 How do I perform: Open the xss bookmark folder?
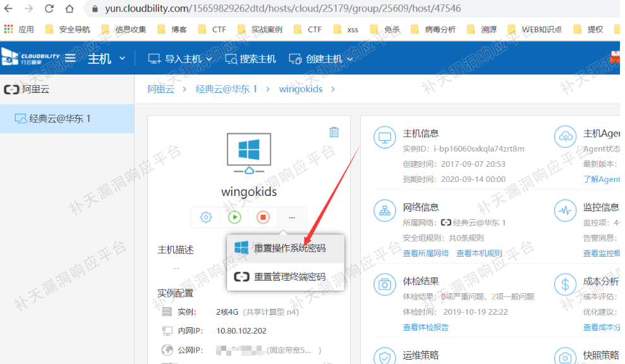point(346,29)
